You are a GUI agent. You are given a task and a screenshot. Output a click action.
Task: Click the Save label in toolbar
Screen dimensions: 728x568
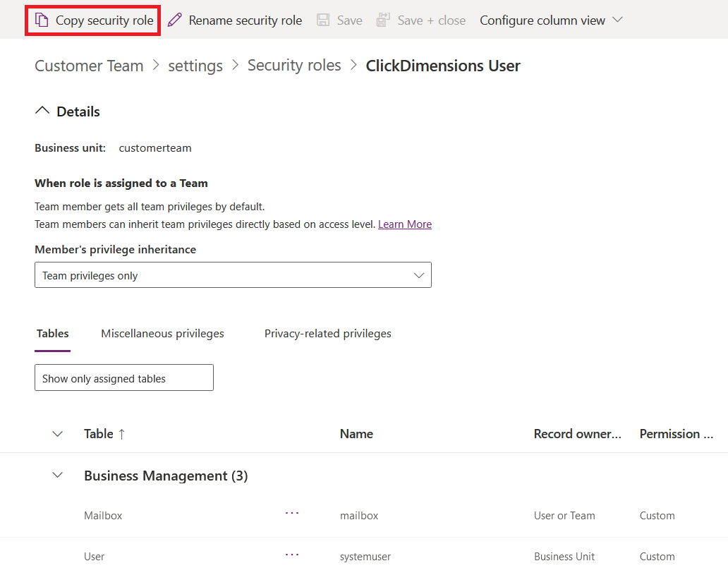click(350, 20)
